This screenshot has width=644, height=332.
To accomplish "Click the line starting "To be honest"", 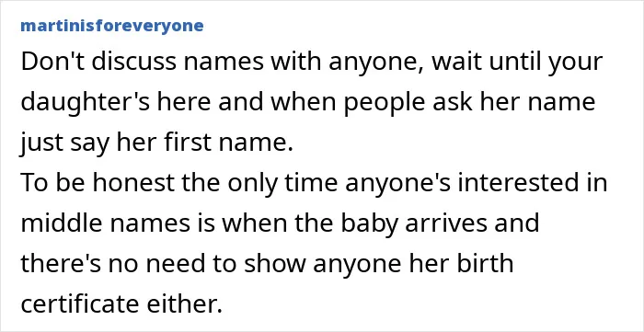I will [x=314, y=183].
